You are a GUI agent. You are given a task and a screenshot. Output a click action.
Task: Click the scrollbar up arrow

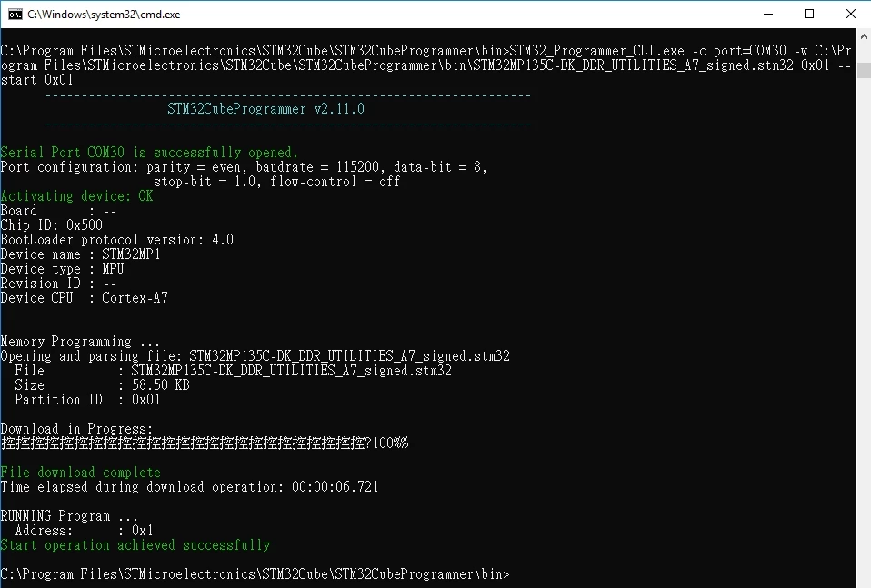click(864, 36)
